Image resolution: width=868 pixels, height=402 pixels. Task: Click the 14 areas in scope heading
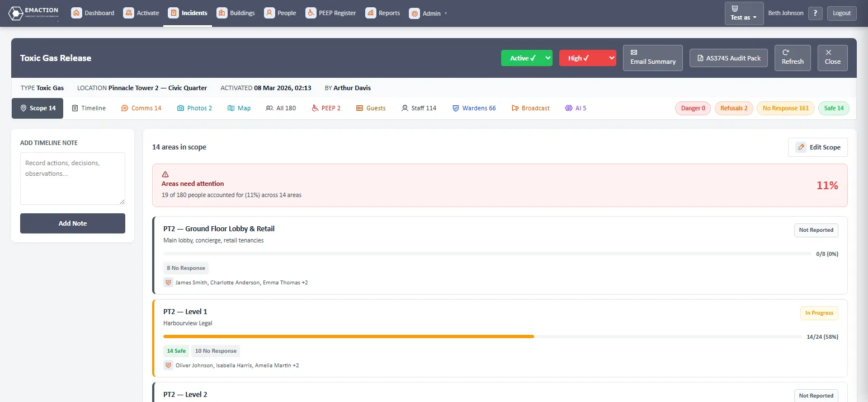(x=179, y=147)
